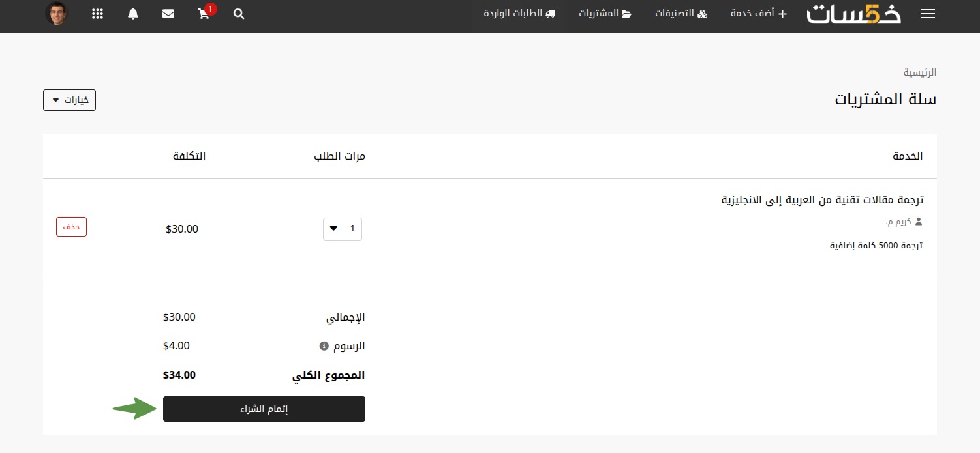The image size is (980, 453).
Task: Click the user profile avatar
Action: (x=56, y=14)
